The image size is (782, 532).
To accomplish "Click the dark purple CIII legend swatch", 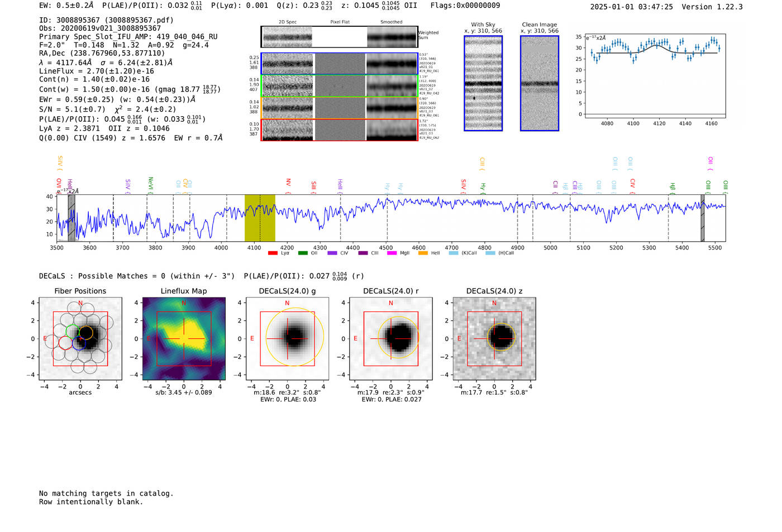I will pos(363,253).
